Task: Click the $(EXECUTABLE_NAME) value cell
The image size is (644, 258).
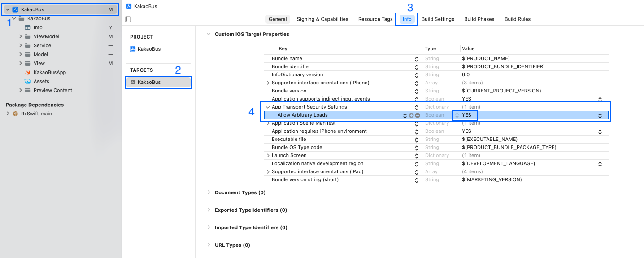Action: (x=490, y=140)
